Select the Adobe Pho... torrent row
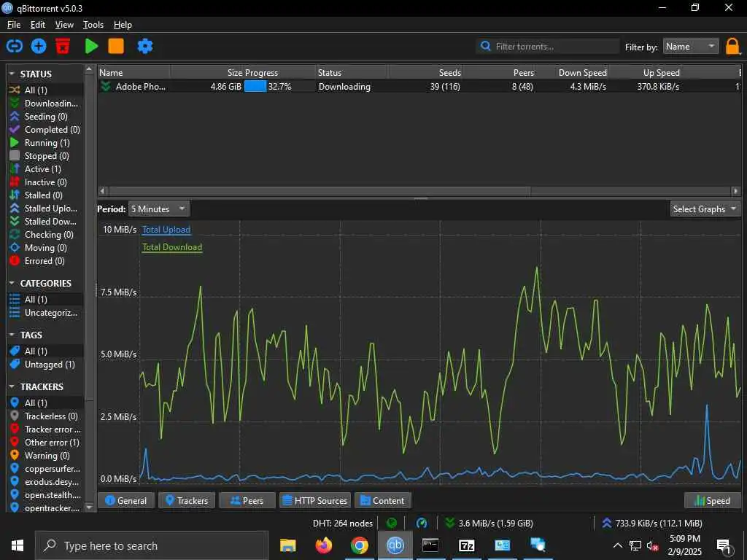Screen dimensions: 747x560 click(419, 87)
